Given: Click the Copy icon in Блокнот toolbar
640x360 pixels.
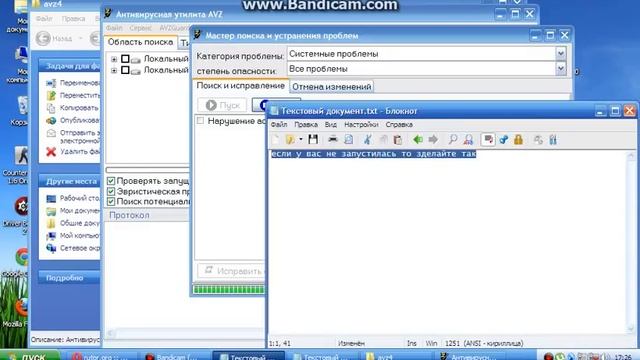Looking at the screenshot, I should point(383,140).
